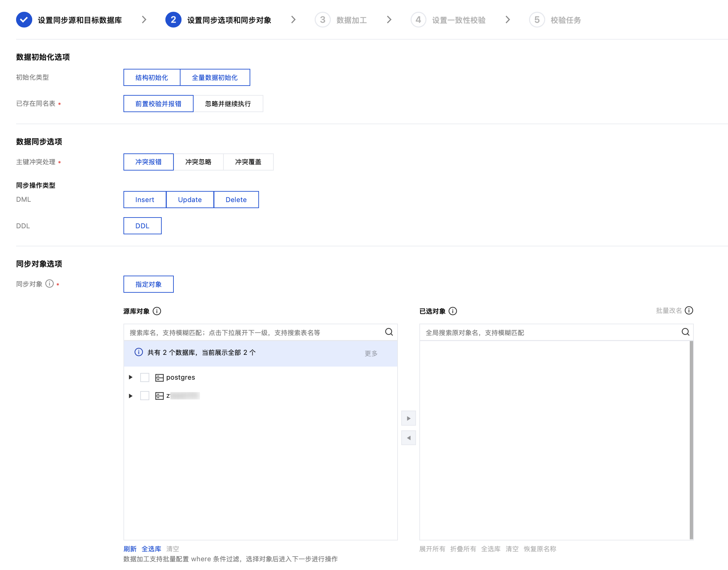This screenshot has width=728, height=570.
Task: Expand the postgres database tree node
Action: click(x=131, y=377)
